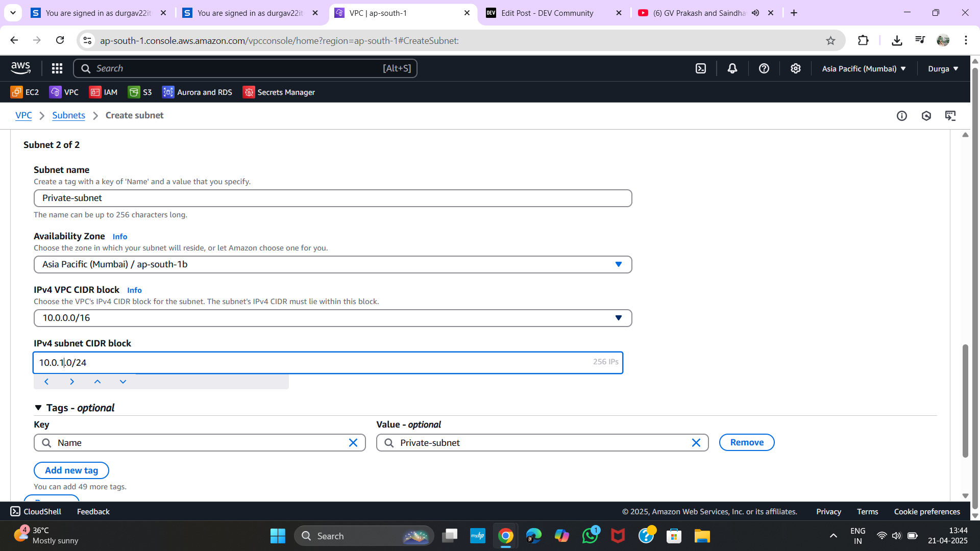Screen dimensions: 980x551
Task: Focus the AWS console search box
Action: (245, 68)
